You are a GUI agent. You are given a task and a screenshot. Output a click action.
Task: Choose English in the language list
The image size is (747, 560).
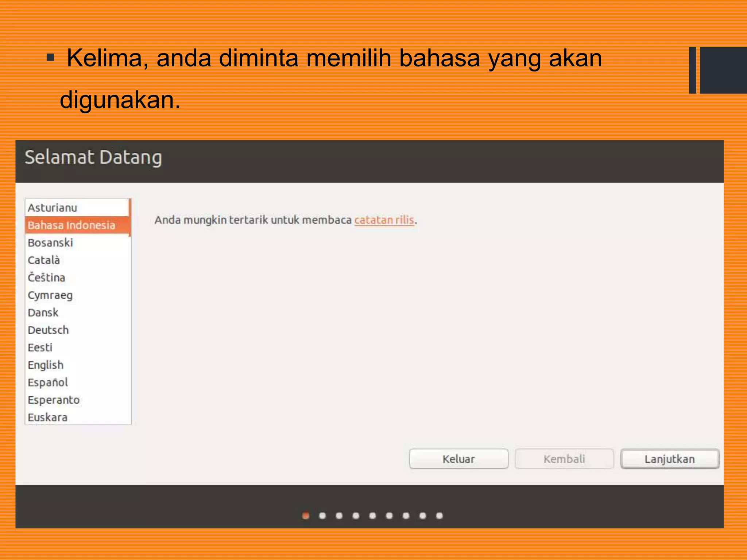77,365
